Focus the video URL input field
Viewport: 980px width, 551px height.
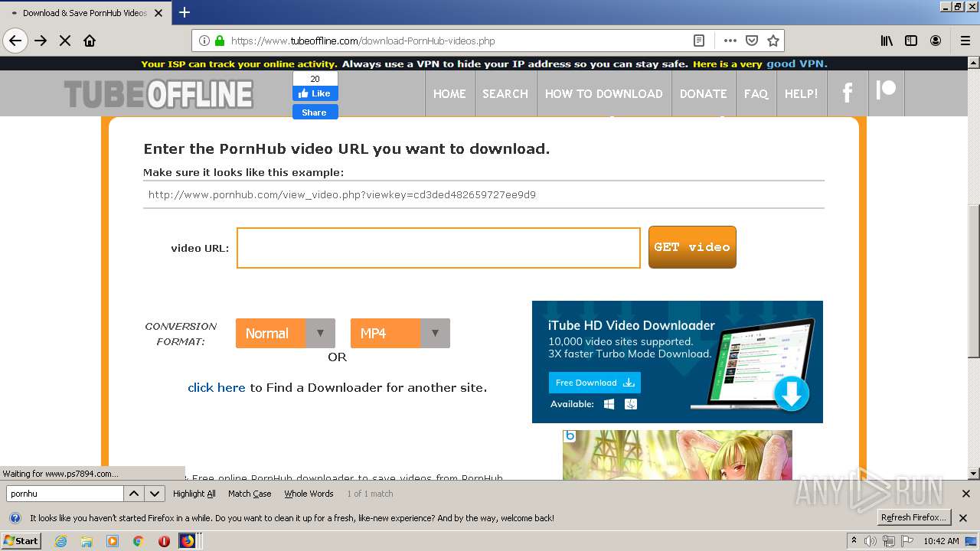[x=439, y=248]
